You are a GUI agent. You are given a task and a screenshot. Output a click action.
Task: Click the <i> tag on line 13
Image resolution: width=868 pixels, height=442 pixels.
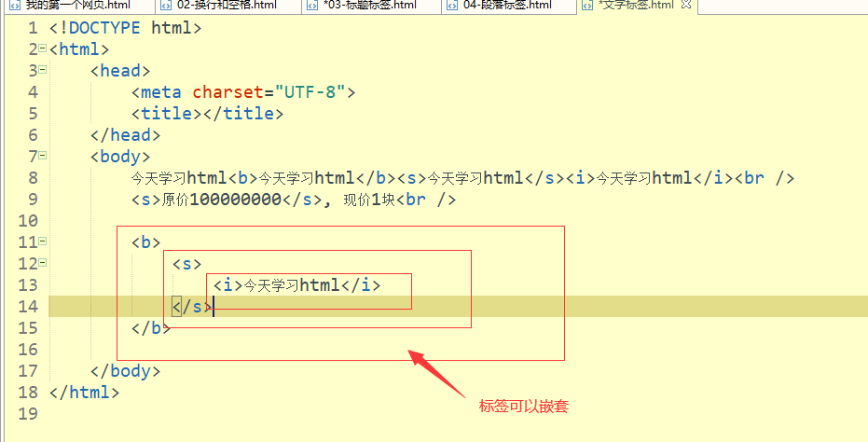coord(228,285)
